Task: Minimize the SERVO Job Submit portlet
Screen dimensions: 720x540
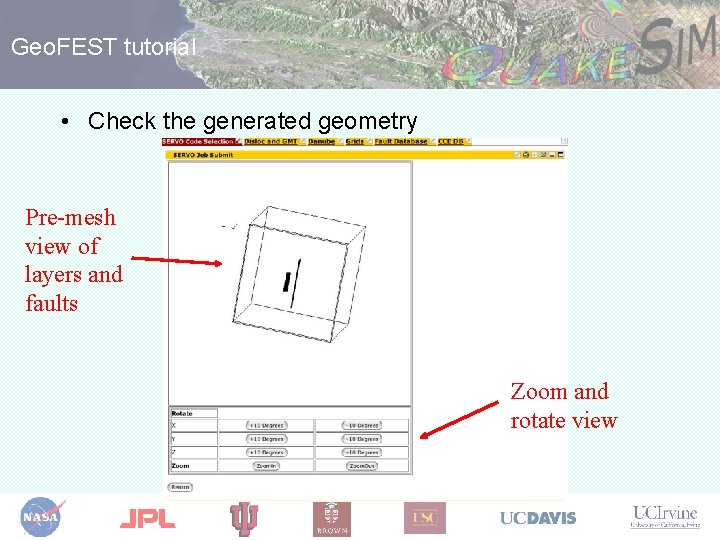Action: click(x=552, y=155)
